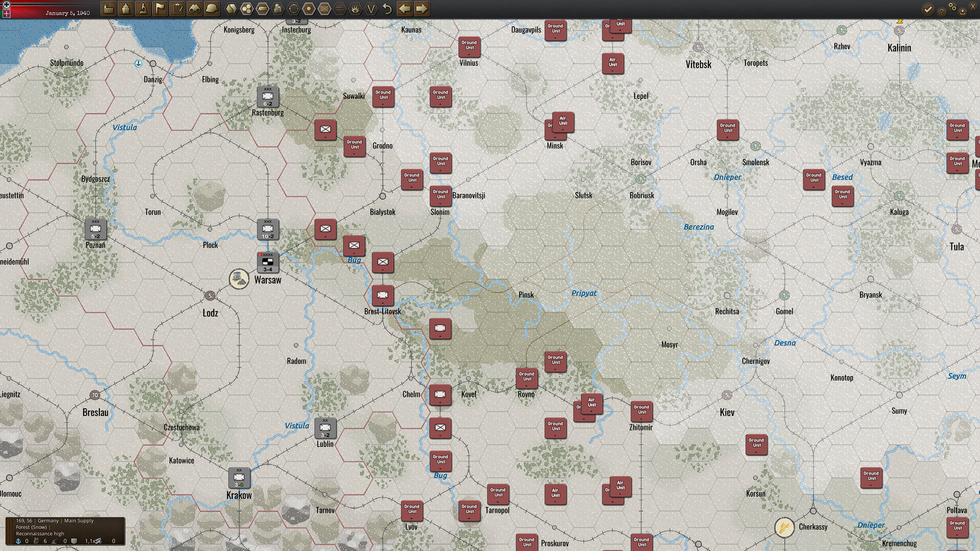Click the Smolensk city label
The width and height of the screenshot is (980, 551).
coord(756,162)
